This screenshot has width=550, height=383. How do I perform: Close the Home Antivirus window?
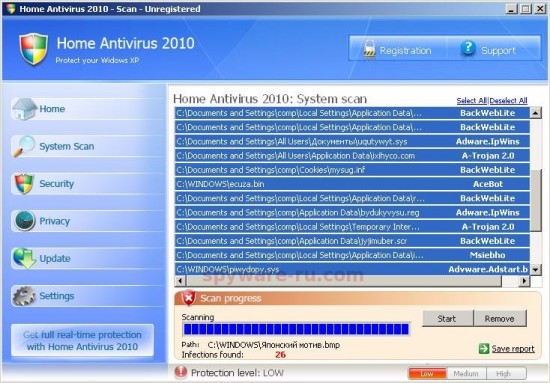tap(540, 9)
